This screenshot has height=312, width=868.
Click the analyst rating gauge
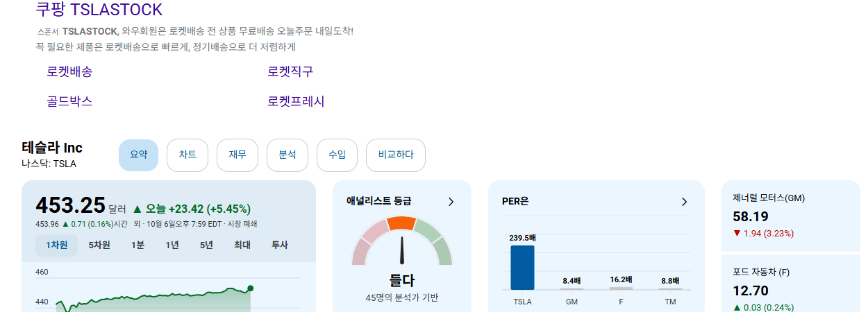click(402, 241)
